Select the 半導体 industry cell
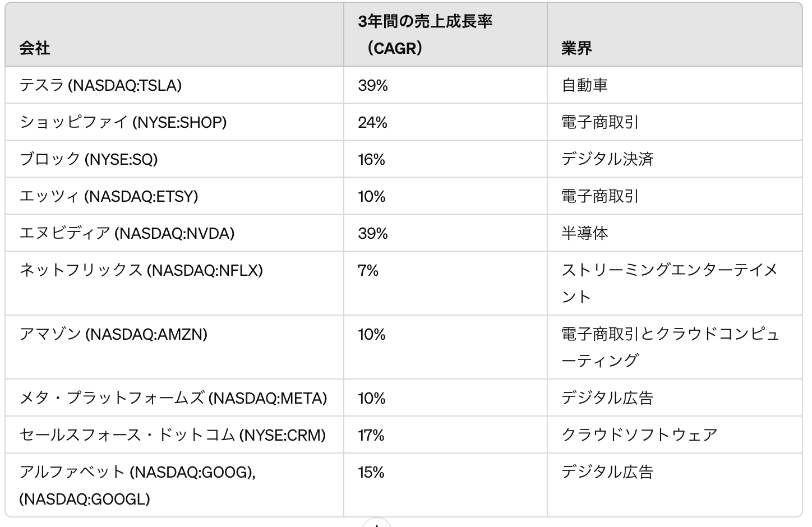This screenshot has width=812, height=527. pos(585,233)
